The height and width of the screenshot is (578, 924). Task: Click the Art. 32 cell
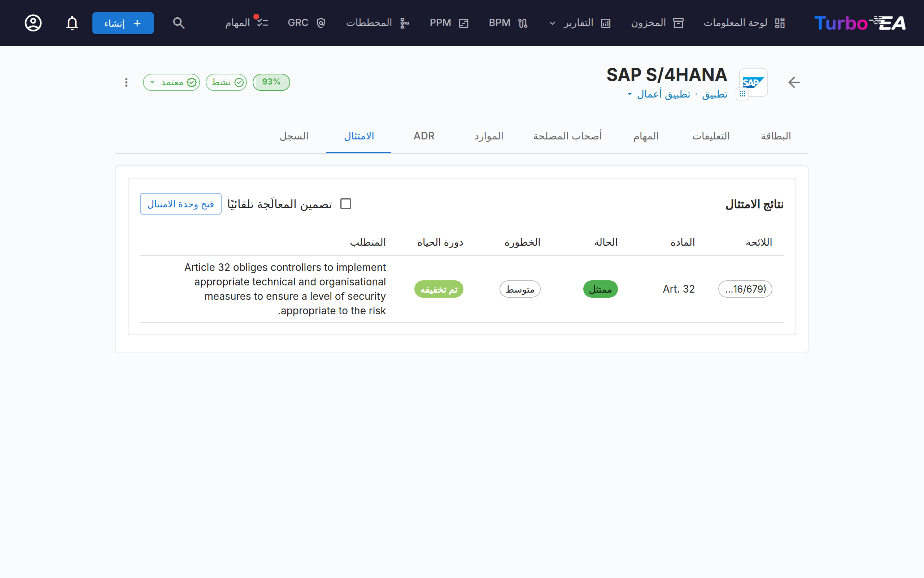pyautogui.click(x=679, y=289)
